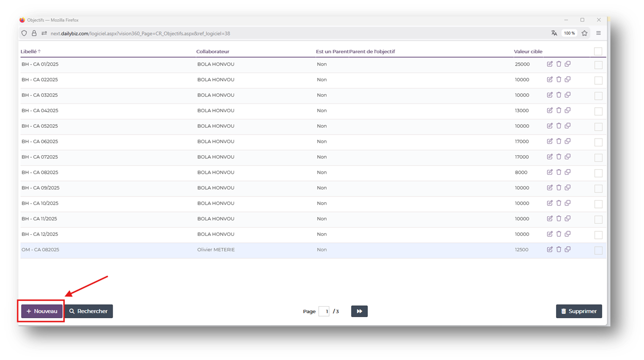This screenshot has height=360, width=644.
Task: Click duplicate icon for BH - CA 032025
Action: [567, 95]
